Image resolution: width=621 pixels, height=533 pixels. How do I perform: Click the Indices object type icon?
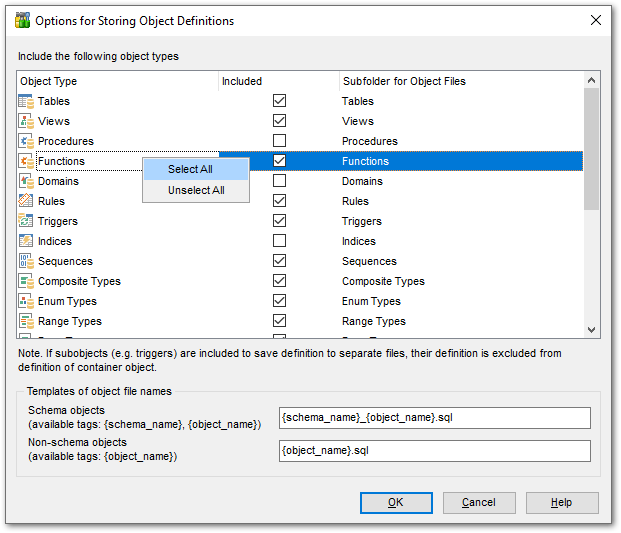pos(26,241)
